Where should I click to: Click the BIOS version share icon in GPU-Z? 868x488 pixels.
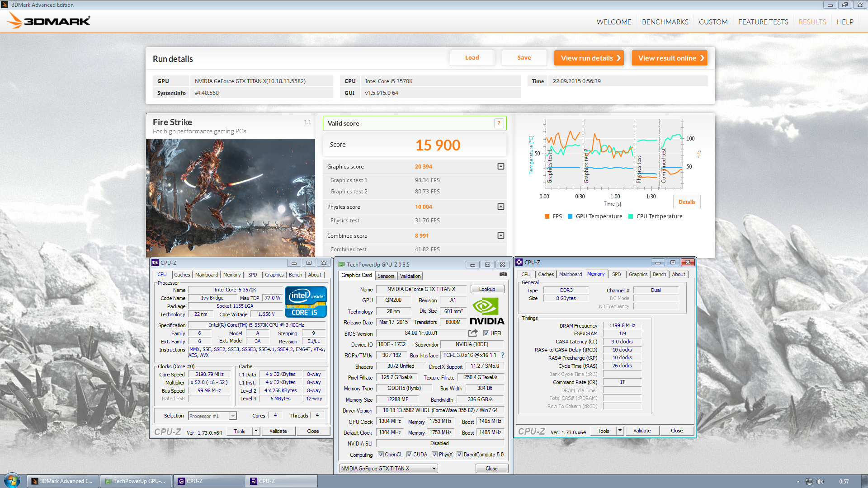point(473,333)
